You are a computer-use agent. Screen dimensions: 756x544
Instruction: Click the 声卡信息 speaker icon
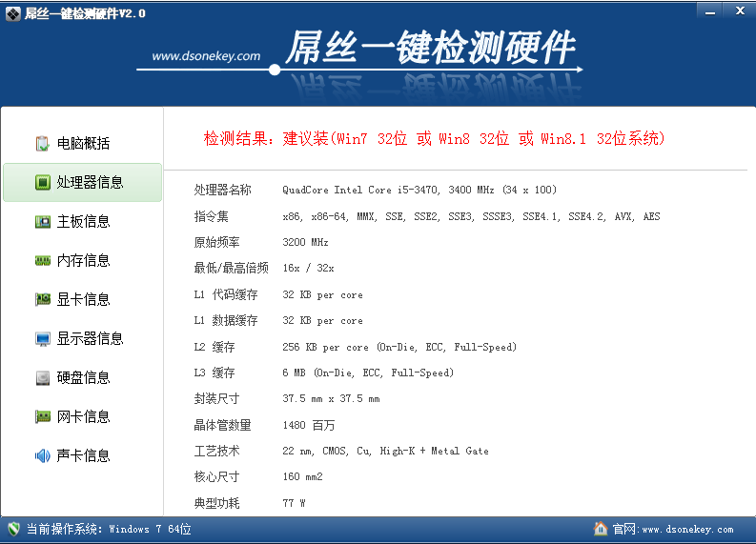pos(43,456)
